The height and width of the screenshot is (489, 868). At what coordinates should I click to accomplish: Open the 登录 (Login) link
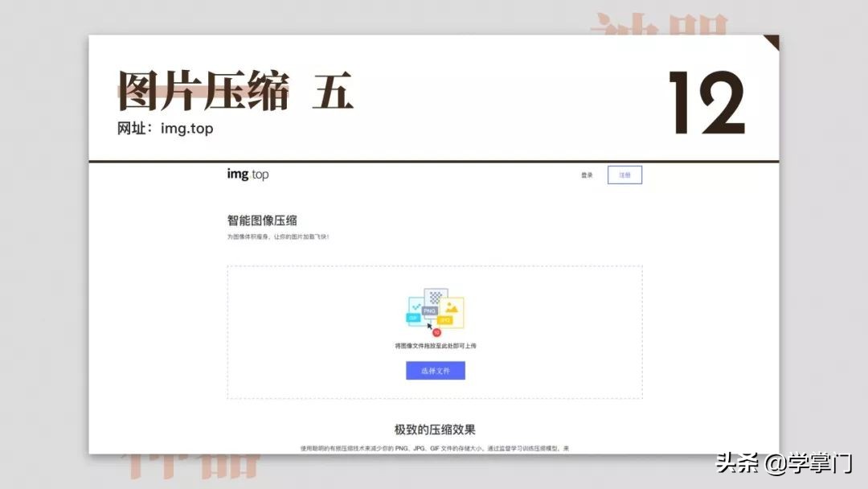click(x=587, y=175)
